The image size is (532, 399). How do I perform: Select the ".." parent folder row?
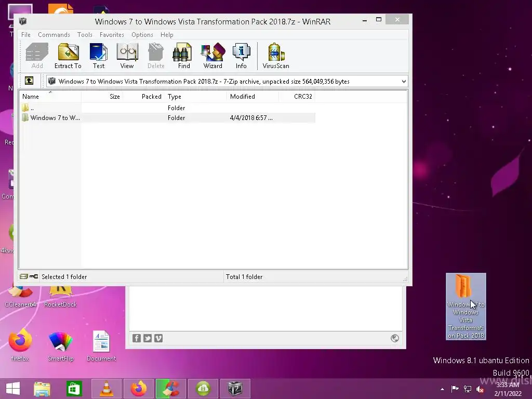(167, 108)
